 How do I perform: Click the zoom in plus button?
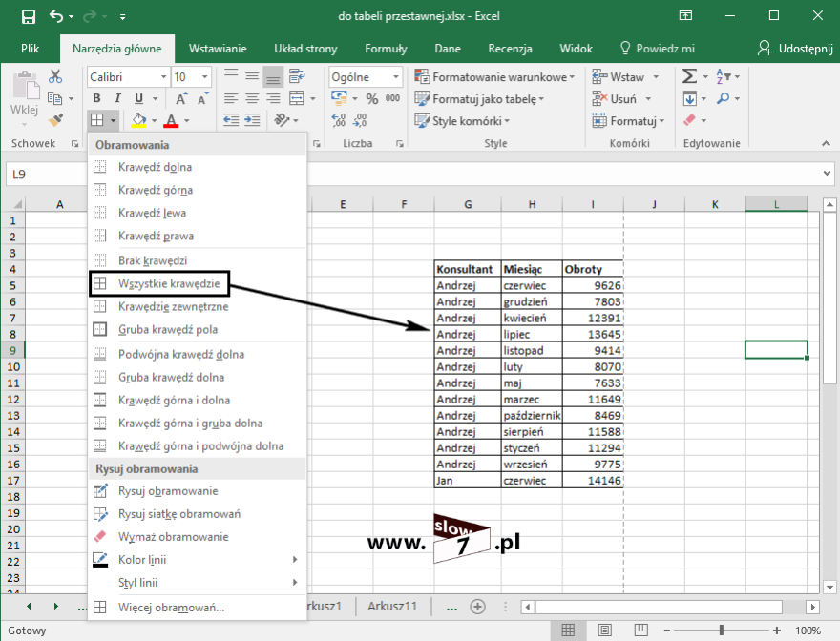777,631
